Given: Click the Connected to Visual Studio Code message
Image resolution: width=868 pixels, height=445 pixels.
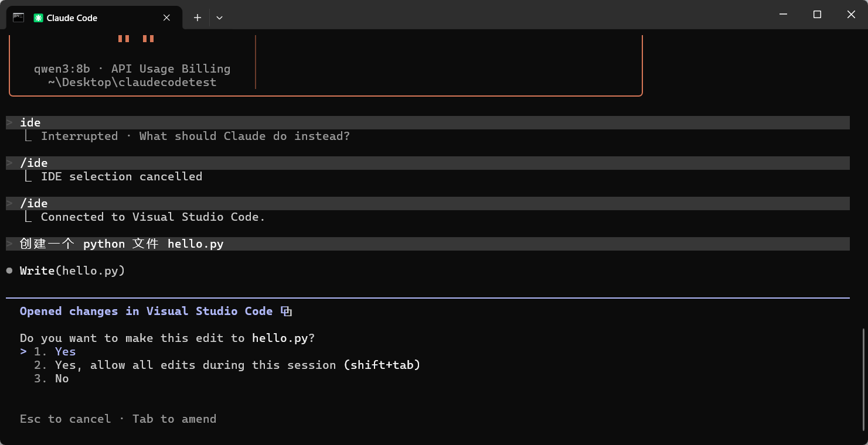Looking at the screenshot, I should [153, 217].
